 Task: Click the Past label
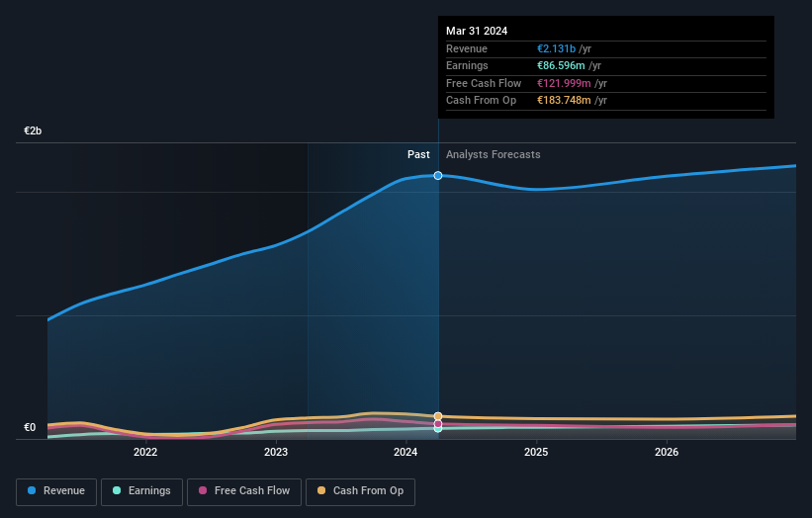418,155
